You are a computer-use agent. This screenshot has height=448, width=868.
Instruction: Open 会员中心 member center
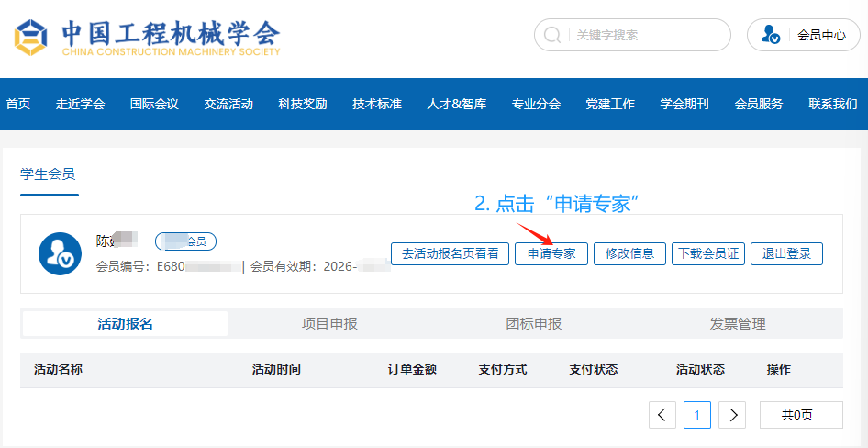[x=820, y=35]
